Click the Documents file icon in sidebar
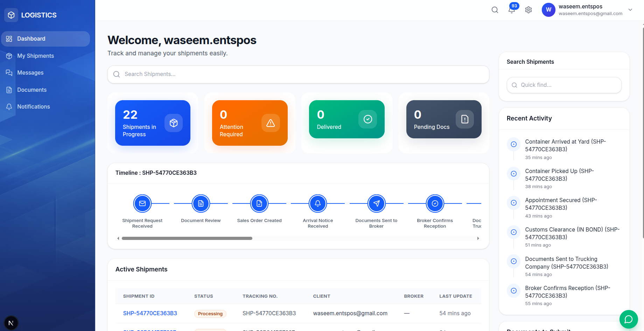This screenshot has height=331, width=644. click(9, 90)
